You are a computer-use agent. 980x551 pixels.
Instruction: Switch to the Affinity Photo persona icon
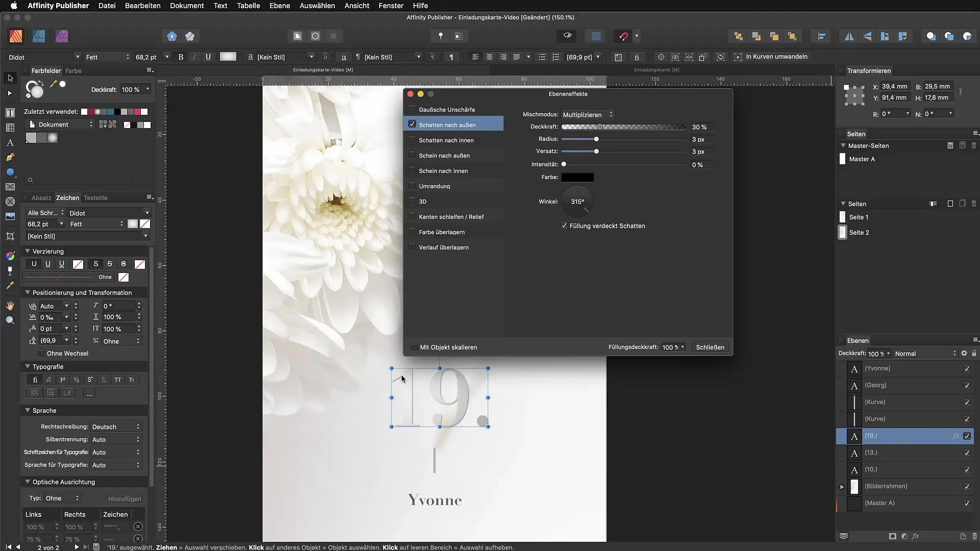[x=62, y=36]
